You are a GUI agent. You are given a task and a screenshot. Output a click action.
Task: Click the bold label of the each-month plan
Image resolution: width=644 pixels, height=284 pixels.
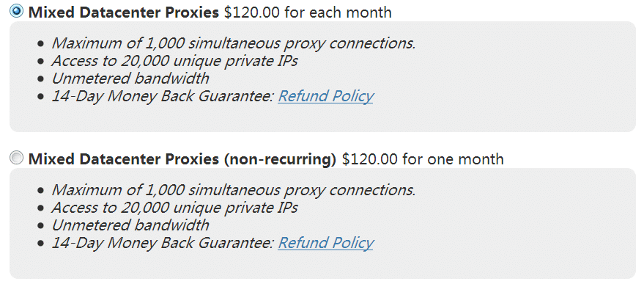tap(124, 12)
